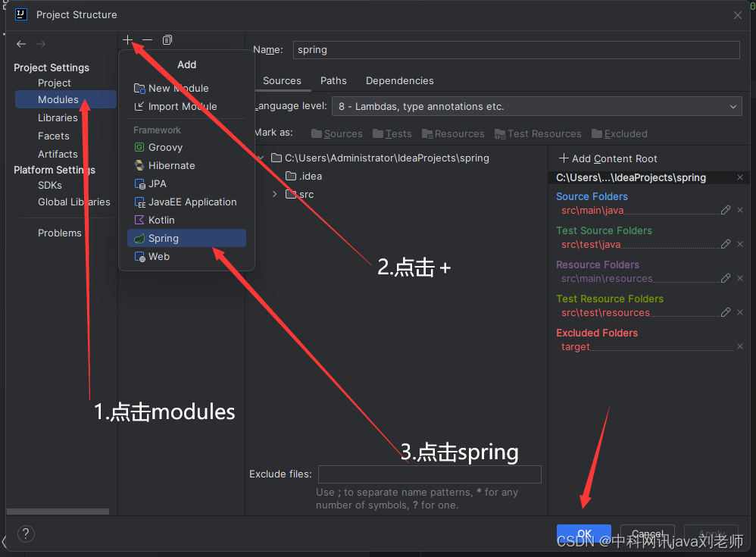Screen dimensions: 756x557
Task: Open help with the question mark icon
Action: [x=26, y=534]
